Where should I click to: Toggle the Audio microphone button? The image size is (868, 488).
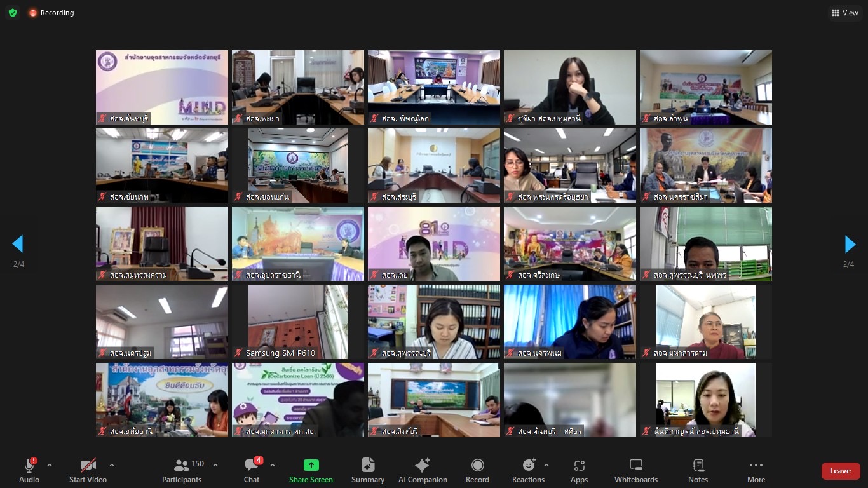coord(29,471)
